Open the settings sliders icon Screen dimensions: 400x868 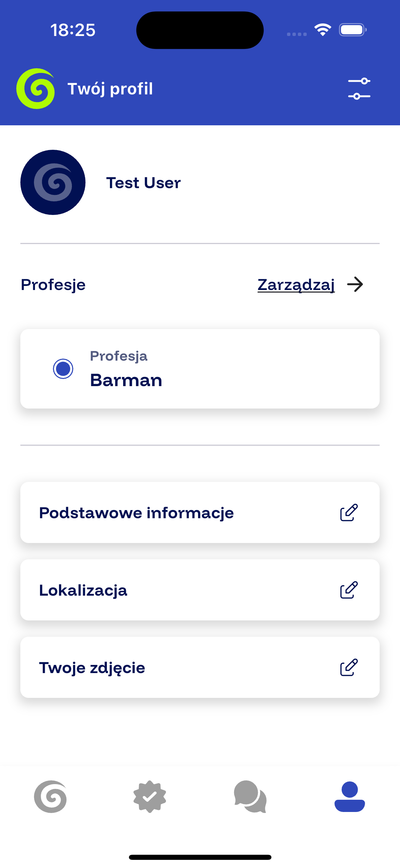[x=359, y=89]
